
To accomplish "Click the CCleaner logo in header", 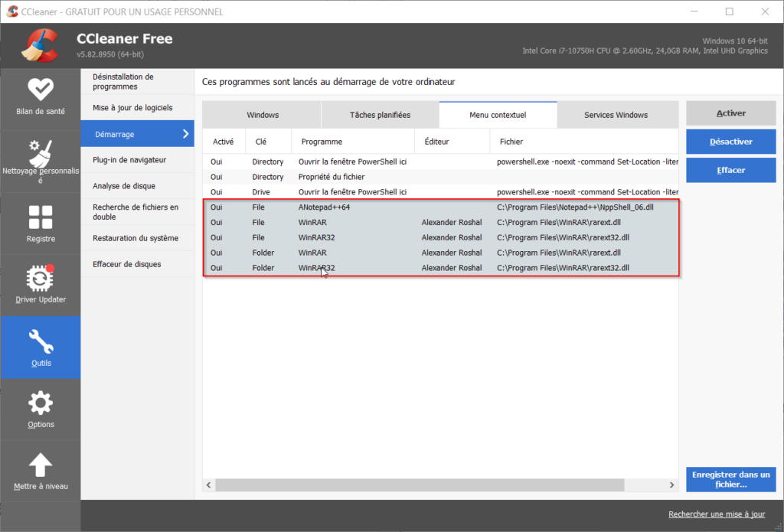I will (41, 45).
